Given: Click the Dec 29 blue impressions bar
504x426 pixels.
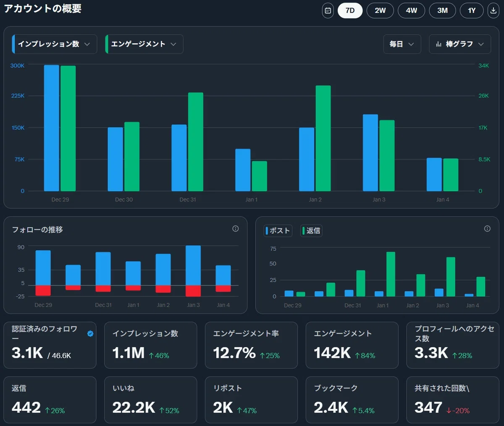Looking at the screenshot, I should 52,128.
